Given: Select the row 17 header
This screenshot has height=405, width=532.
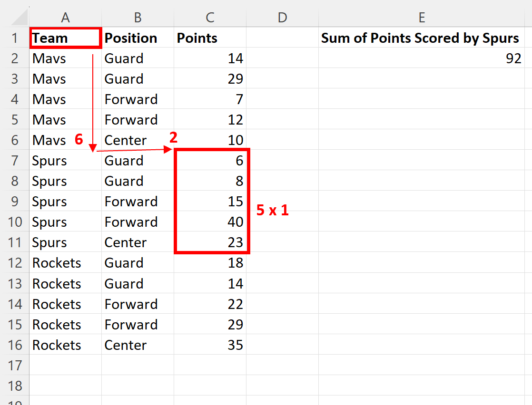Looking at the screenshot, I should (x=15, y=365).
